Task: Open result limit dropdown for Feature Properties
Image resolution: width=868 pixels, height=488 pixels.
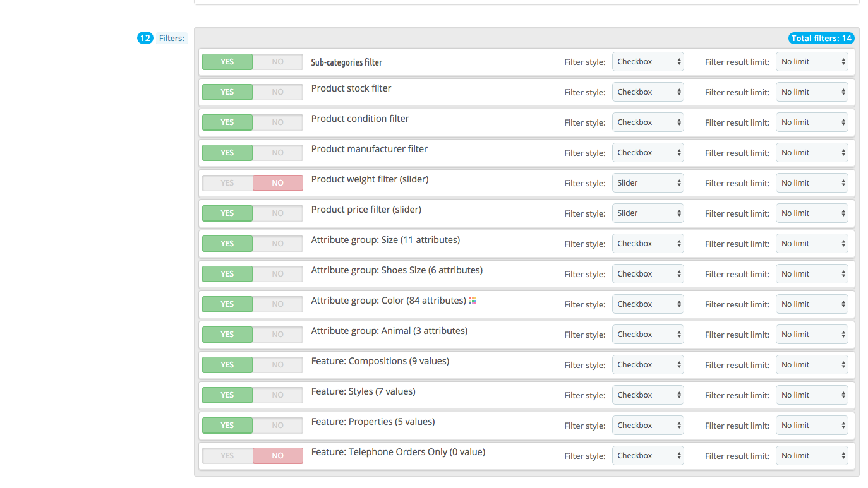Action: (812, 426)
